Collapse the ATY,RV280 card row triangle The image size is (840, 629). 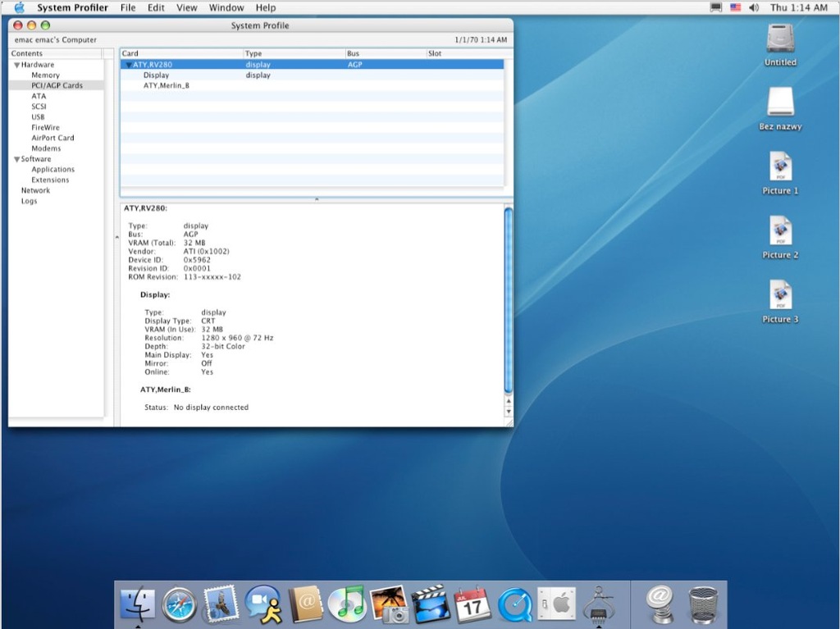[x=129, y=64]
